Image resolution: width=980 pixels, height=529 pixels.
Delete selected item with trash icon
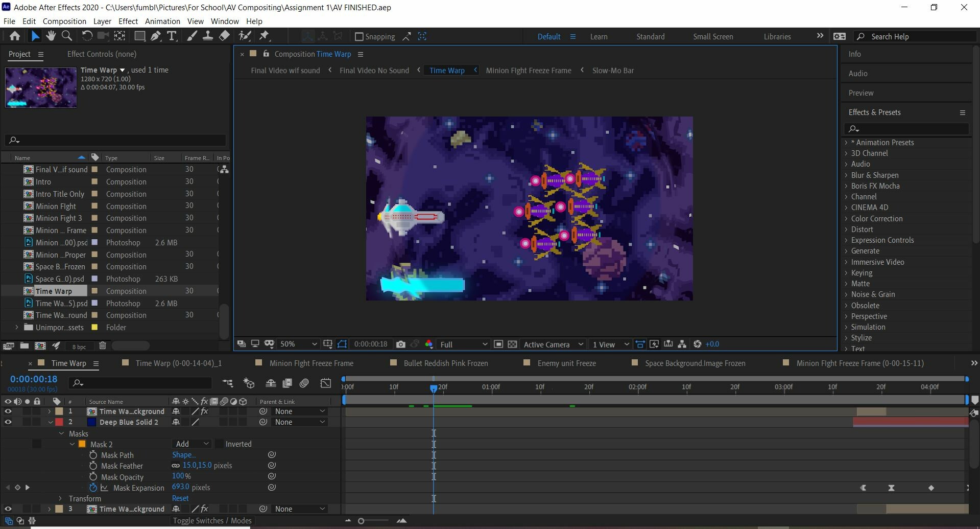(x=102, y=346)
